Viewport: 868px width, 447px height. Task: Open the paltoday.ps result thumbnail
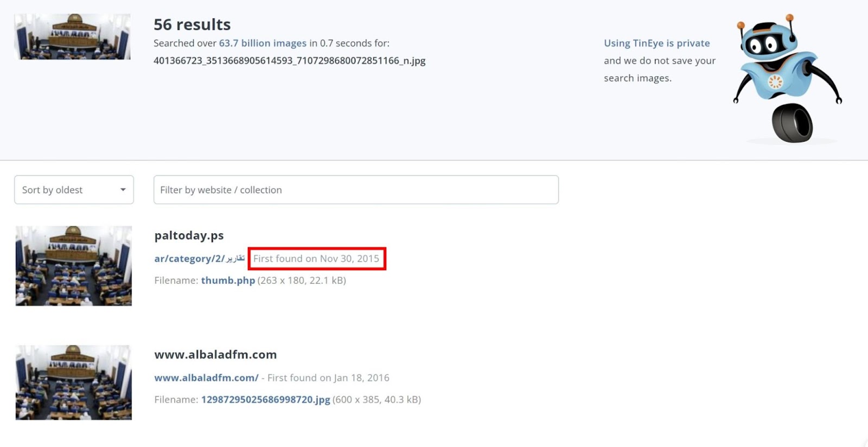(x=74, y=266)
